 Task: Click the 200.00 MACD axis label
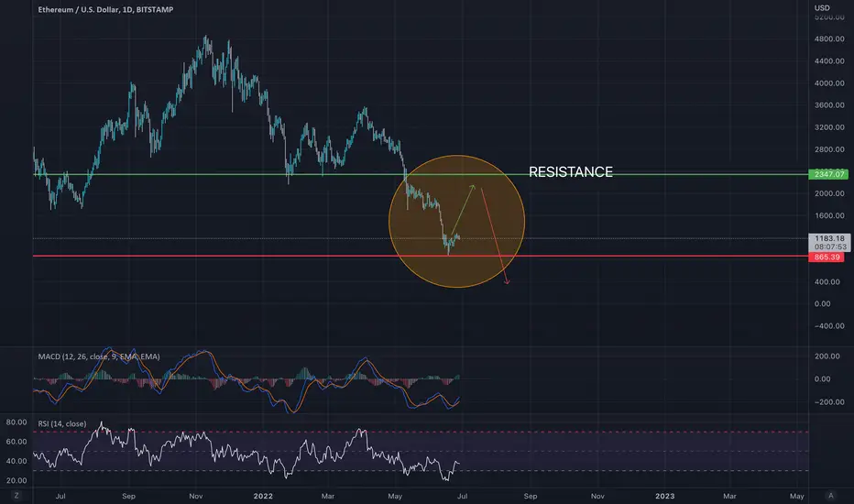[x=827, y=356]
